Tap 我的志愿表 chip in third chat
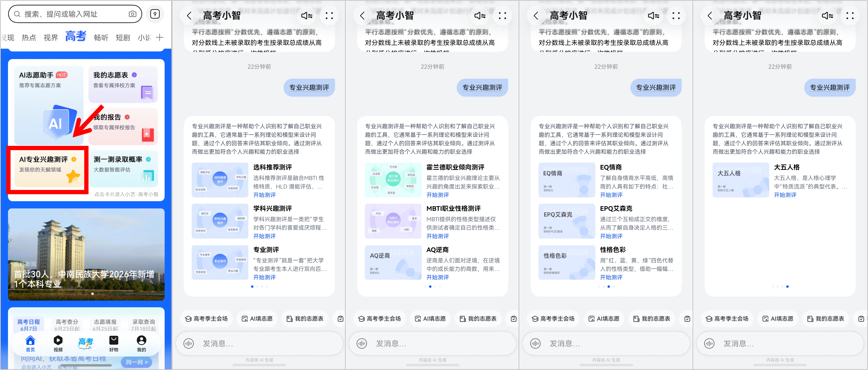 652,319
